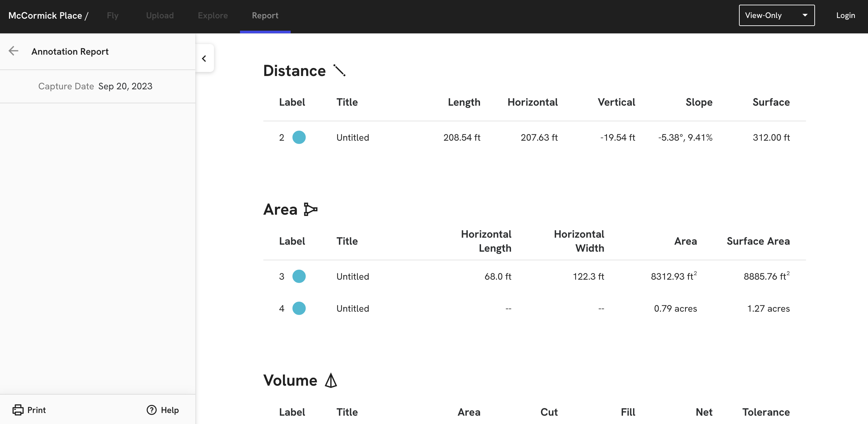868x424 pixels.
Task: Click the 0.79 acres area value
Action: coord(676,308)
